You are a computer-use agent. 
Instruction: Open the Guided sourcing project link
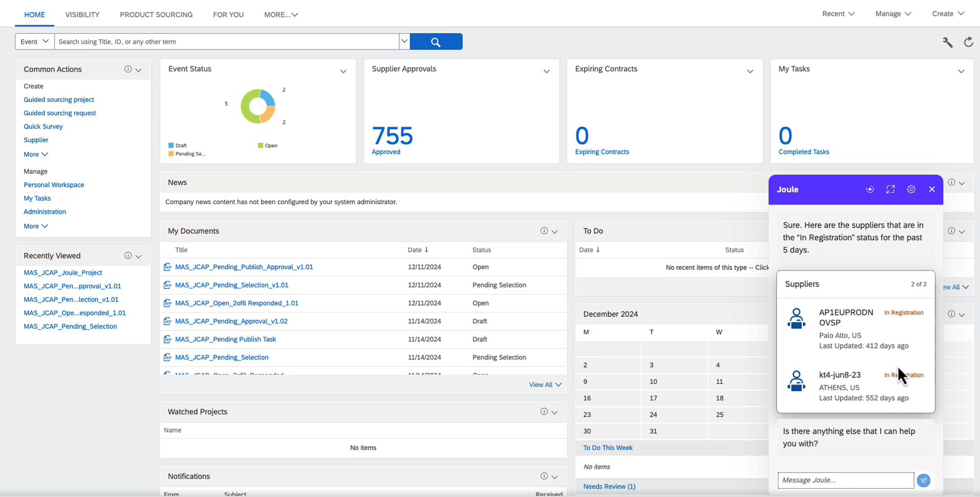(x=59, y=100)
